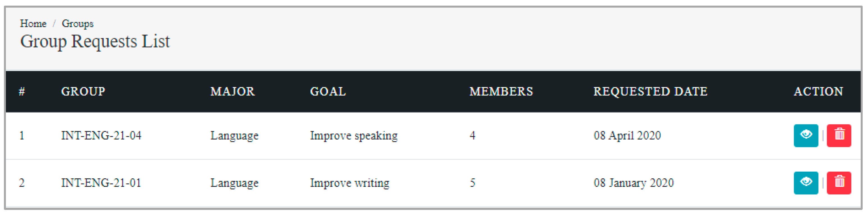View request for group INT-ENG-21-04
This screenshot has width=868, height=215.
coord(805,135)
